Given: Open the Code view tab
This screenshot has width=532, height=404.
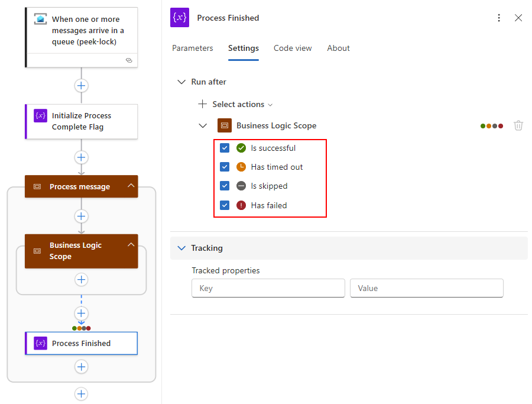Looking at the screenshot, I should [293, 48].
